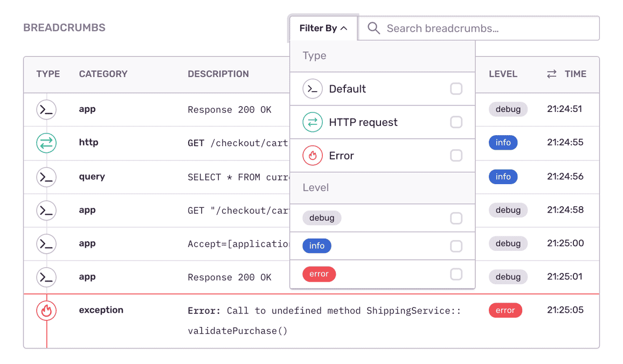Image resolution: width=623 pixels, height=364 pixels.
Task: Click the Default terminal icon in the filter menu
Action: pos(313,89)
